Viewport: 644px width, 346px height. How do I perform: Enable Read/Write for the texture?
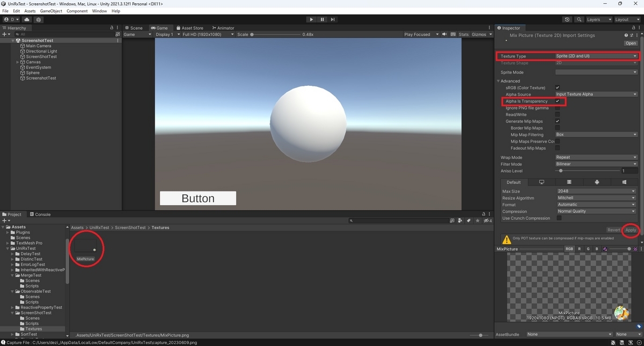click(557, 114)
